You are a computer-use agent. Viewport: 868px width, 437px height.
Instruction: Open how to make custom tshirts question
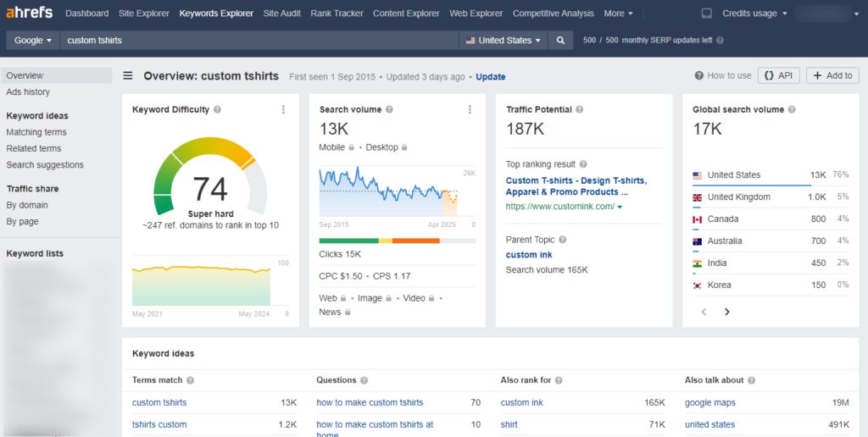[370, 403]
